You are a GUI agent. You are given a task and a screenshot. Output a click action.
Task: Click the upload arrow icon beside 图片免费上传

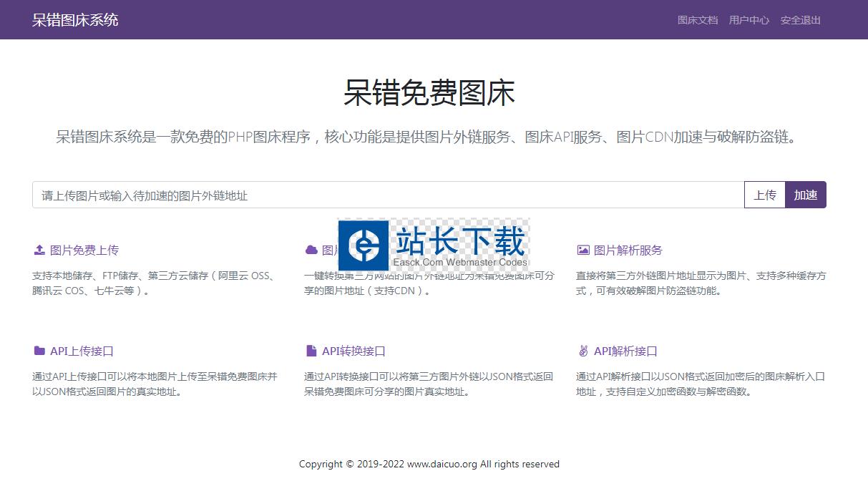point(39,250)
